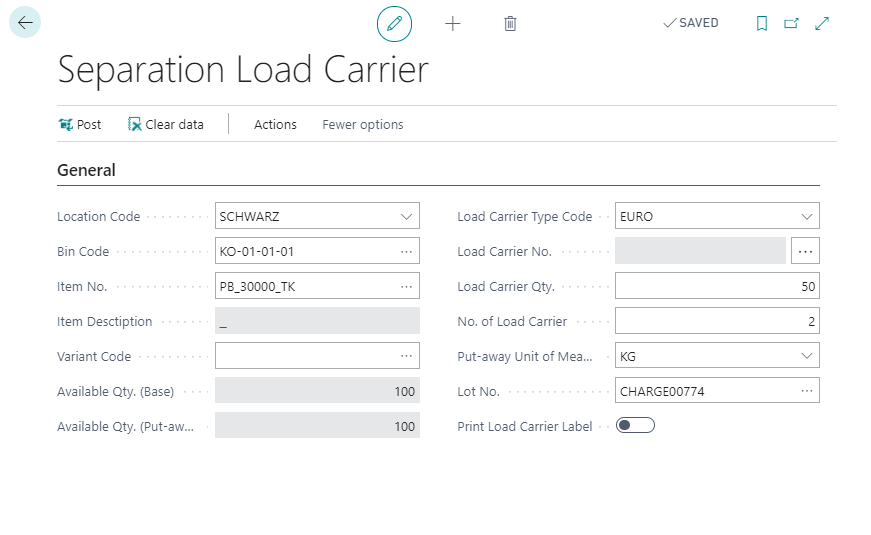
Task: Delete record using the trash icon
Action: (x=510, y=24)
